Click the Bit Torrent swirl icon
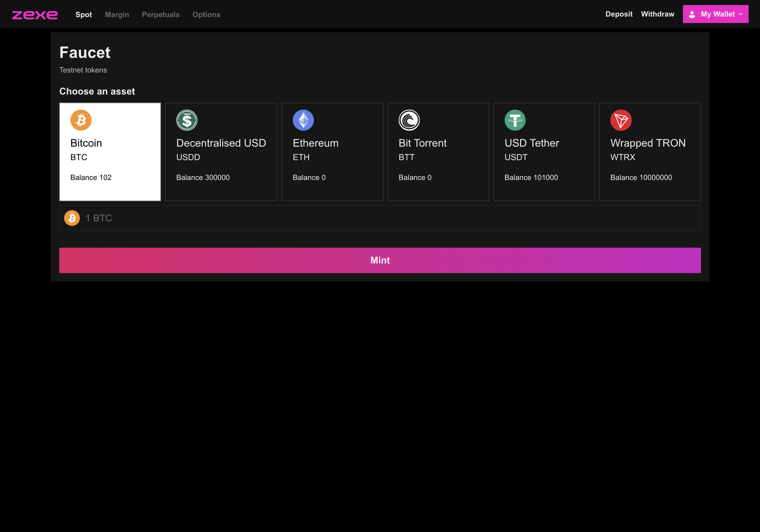The width and height of the screenshot is (760, 532). (409, 120)
